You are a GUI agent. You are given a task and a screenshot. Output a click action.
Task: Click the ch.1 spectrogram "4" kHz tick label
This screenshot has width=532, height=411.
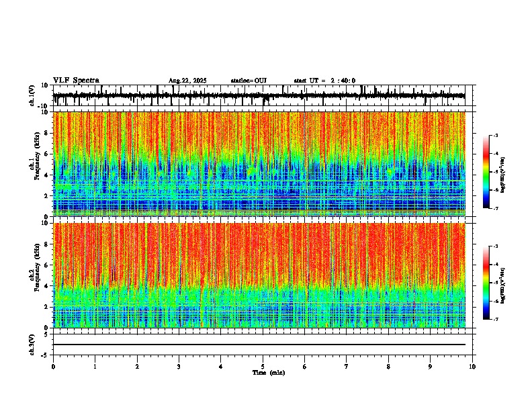coord(47,175)
